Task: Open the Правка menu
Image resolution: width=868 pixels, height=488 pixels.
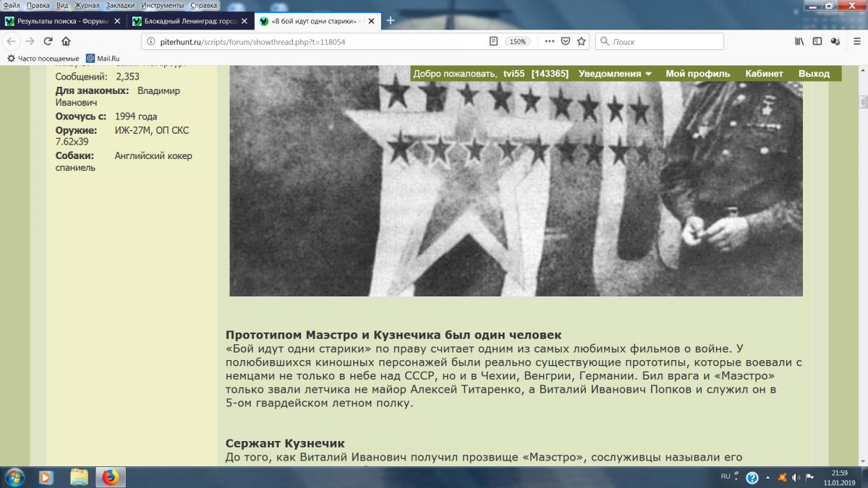Action: point(38,5)
